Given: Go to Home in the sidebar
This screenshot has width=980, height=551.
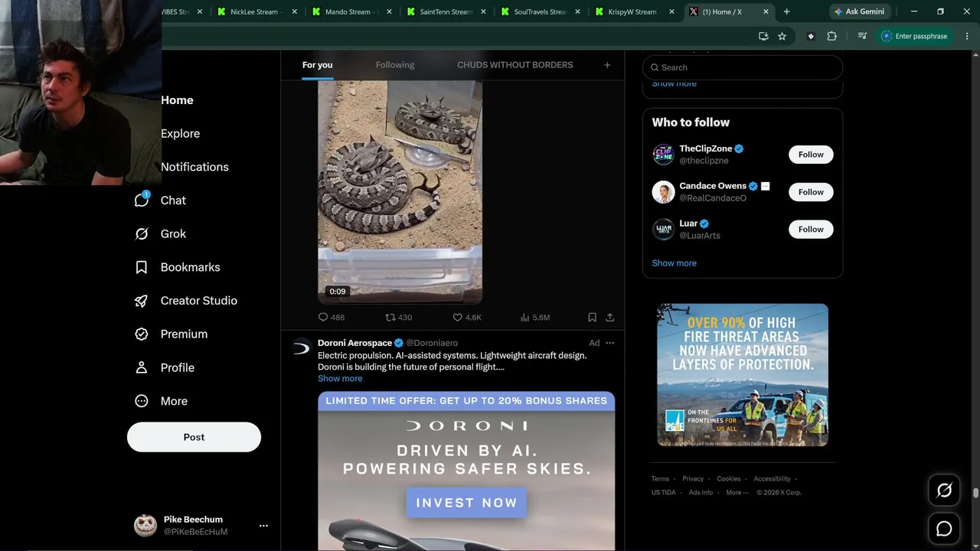Looking at the screenshot, I should [177, 100].
